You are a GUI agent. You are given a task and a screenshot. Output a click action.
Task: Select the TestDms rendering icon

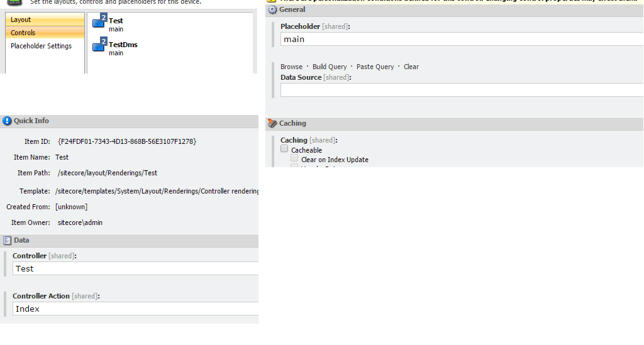tap(99, 45)
